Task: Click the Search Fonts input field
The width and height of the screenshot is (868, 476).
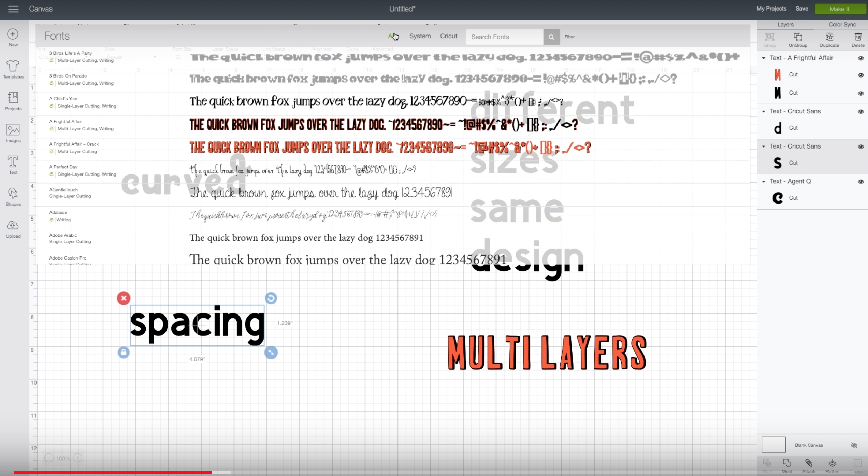Action: [505, 36]
